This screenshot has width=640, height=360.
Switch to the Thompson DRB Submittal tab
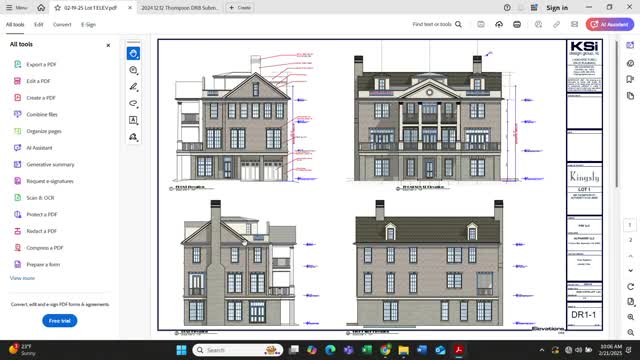(x=180, y=8)
